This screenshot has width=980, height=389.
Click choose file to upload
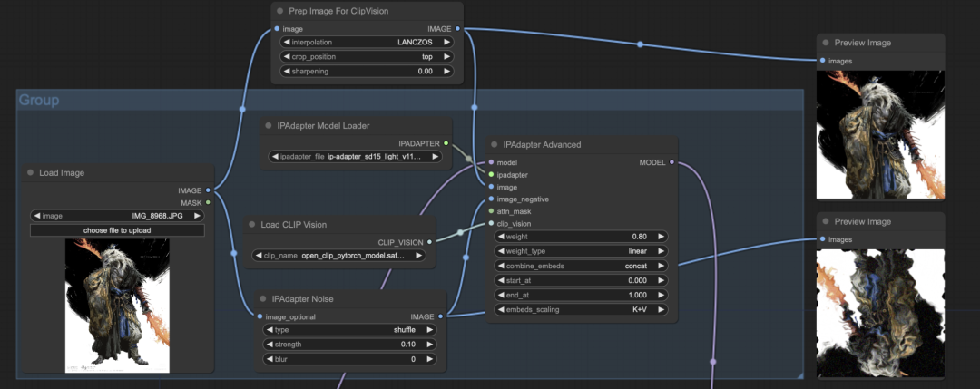pos(117,230)
